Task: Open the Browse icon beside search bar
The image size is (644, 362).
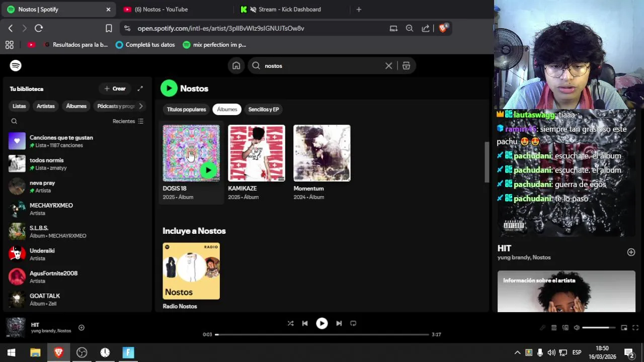Action: click(x=406, y=66)
